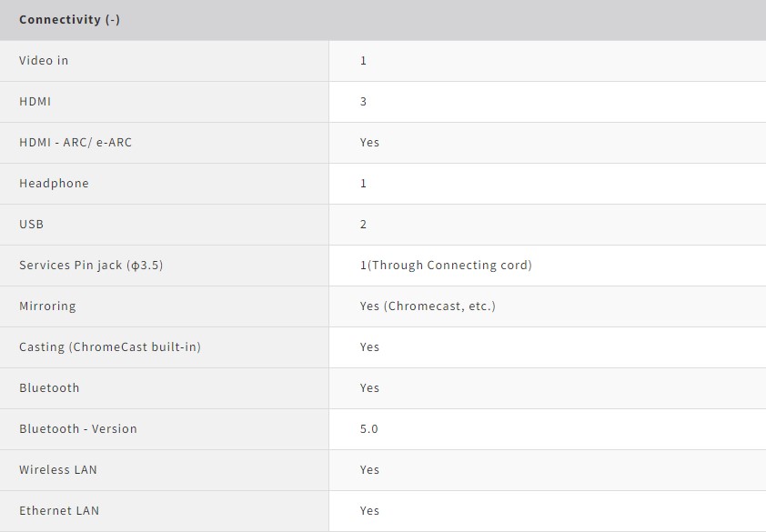Click the Ethernet LAN row label
Image resolution: width=766 pixels, height=532 pixels.
(x=59, y=511)
